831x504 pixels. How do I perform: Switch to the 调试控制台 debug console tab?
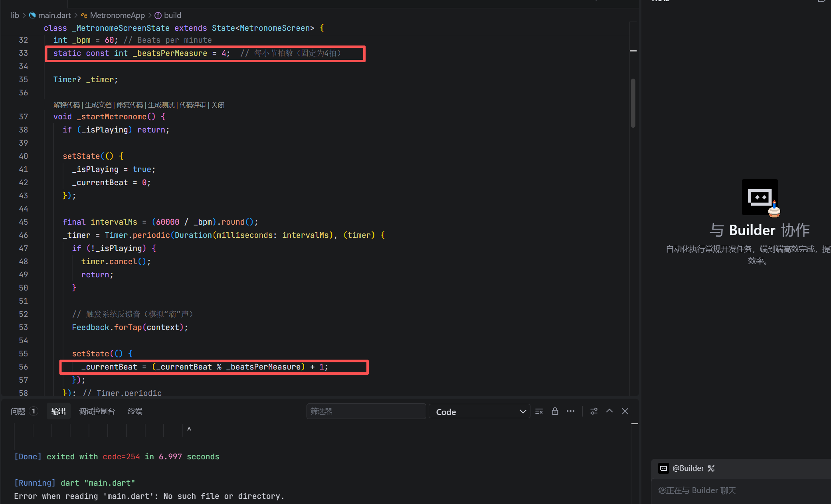click(97, 411)
